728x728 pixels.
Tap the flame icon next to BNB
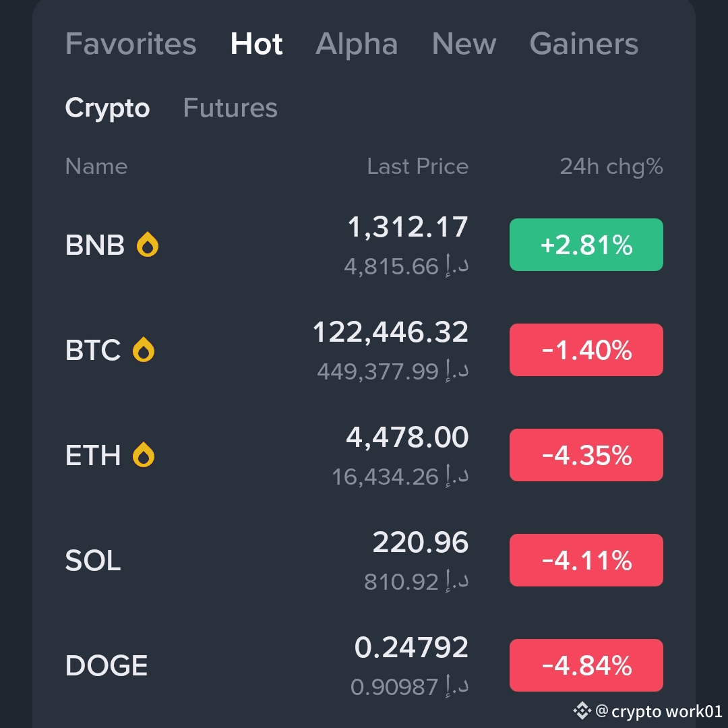pos(148,245)
